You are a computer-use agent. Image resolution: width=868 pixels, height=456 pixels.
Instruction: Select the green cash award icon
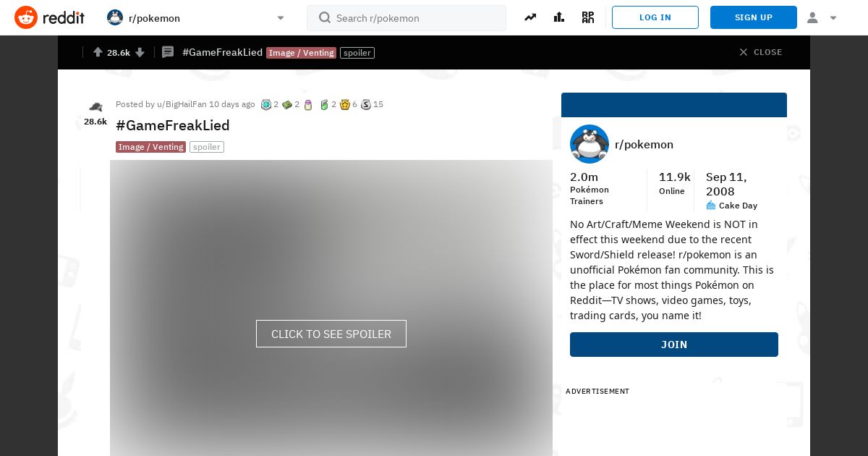287,105
